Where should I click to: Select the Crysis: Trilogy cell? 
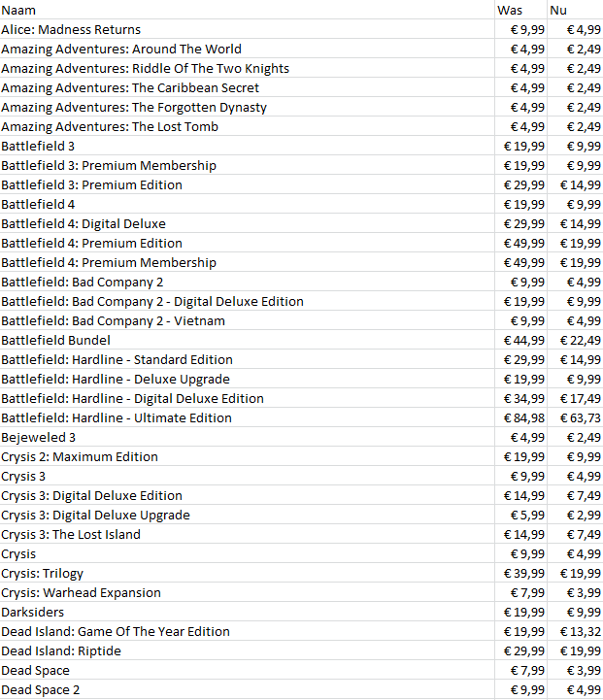tap(248, 573)
